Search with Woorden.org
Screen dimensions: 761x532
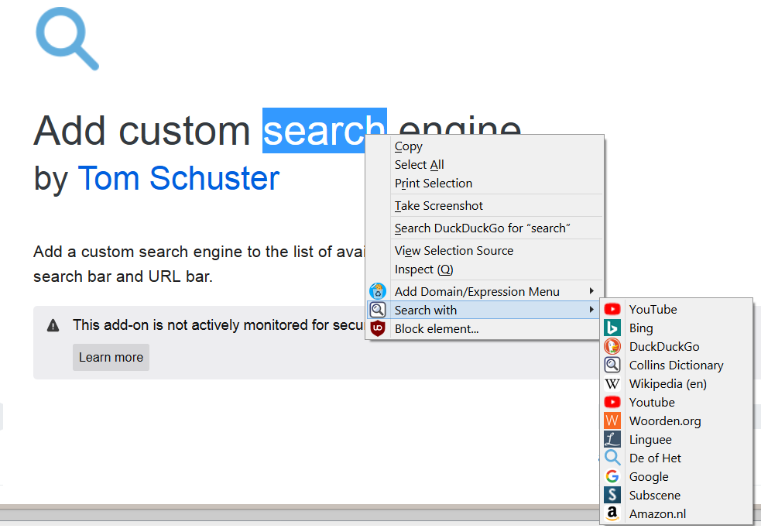[x=677, y=420]
